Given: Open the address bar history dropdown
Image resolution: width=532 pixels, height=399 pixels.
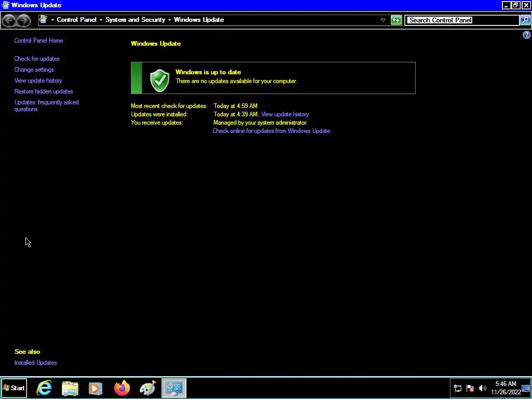Looking at the screenshot, I should click(383, 20).
